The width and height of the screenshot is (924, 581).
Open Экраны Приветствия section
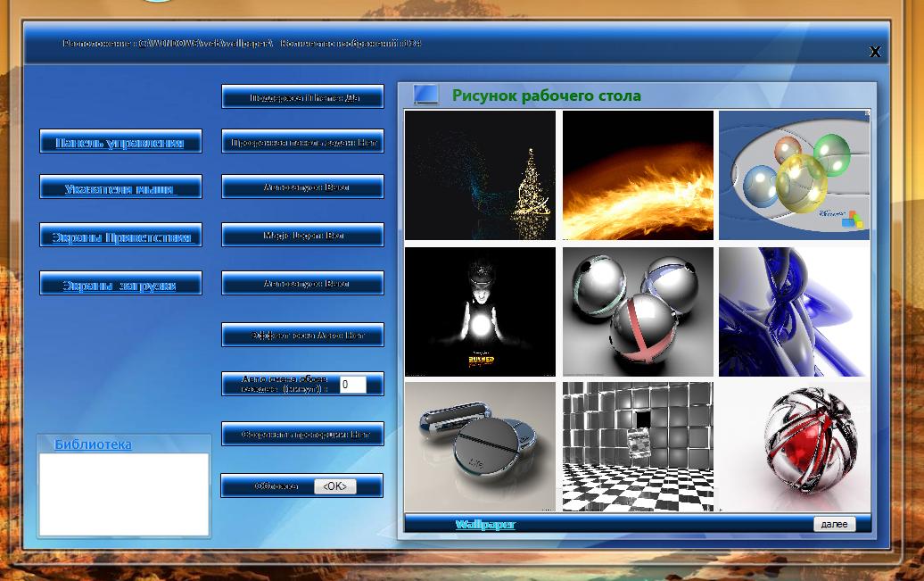(x=120, y=236)
